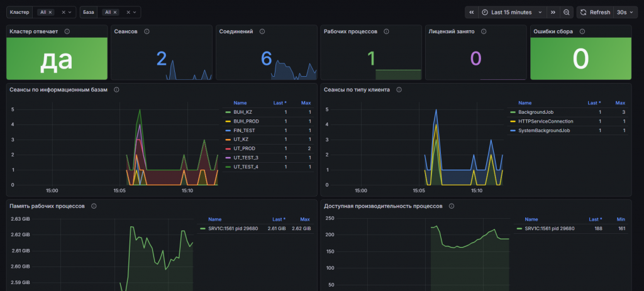Screen dimensions: 644x291
Task: Remove All tag from Кластер filter
Action: [50, 13]
